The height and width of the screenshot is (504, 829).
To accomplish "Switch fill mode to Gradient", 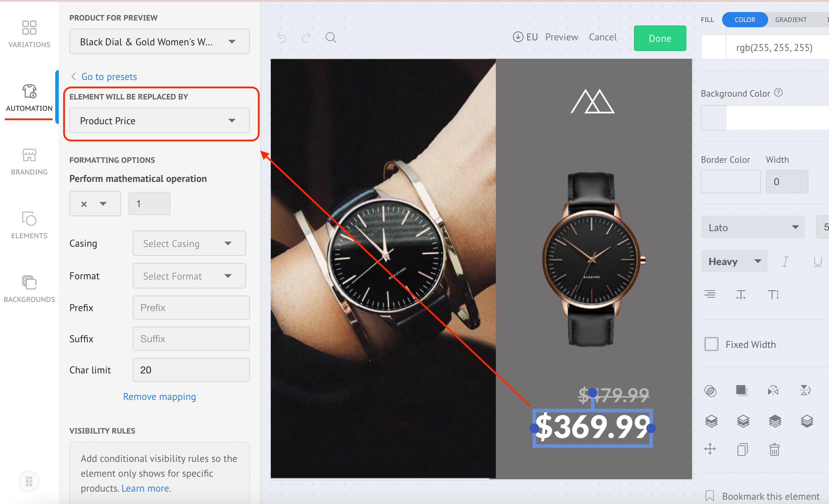I will (791, 19).
